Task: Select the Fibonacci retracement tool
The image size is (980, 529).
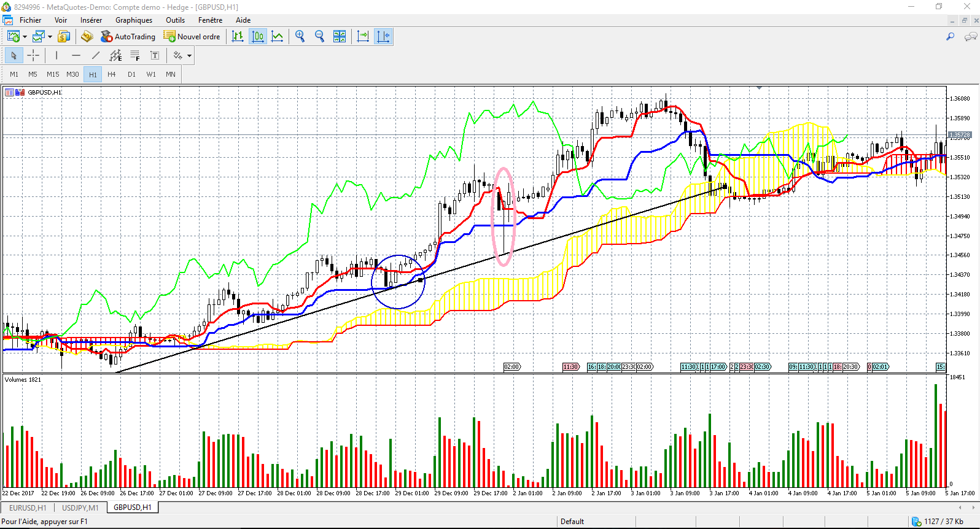Action: [135, 56]
